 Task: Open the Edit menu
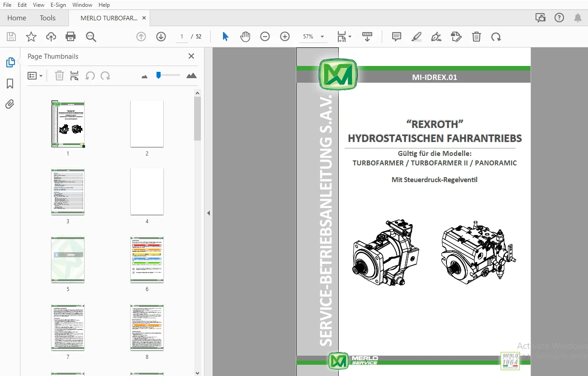point(22,5)
